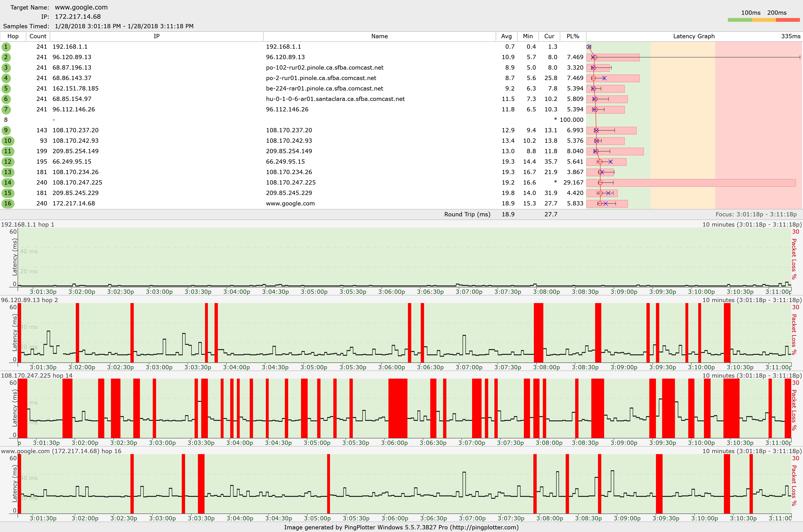Viewport: 803px width, 532px height.
Task: Select the hop 1 badge
Action: click(x=6, y=47)
